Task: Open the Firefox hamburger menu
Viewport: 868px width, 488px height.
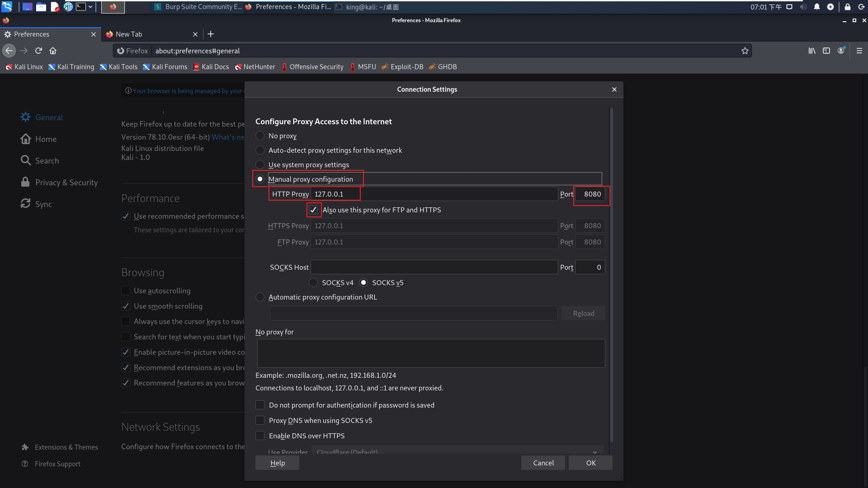Action: coord(859,51)
